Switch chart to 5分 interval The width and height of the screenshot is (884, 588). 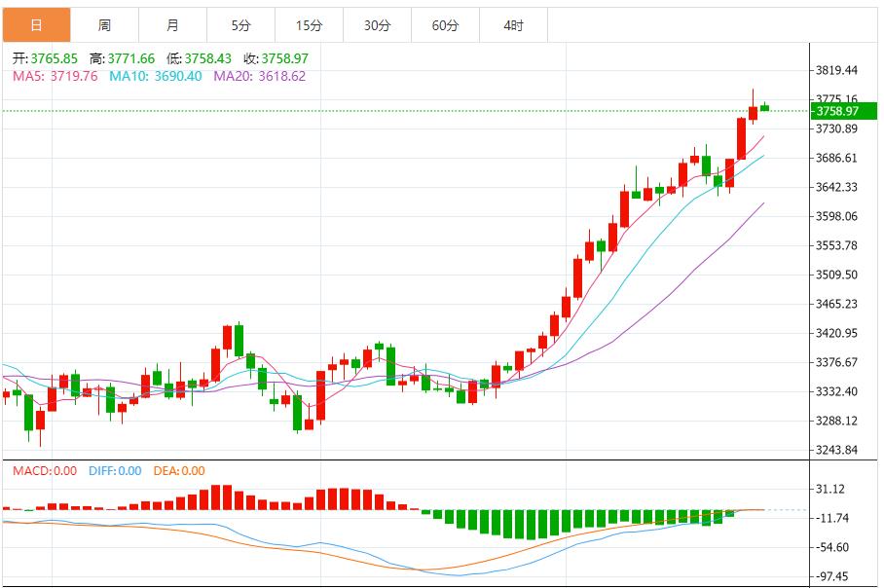240,25
